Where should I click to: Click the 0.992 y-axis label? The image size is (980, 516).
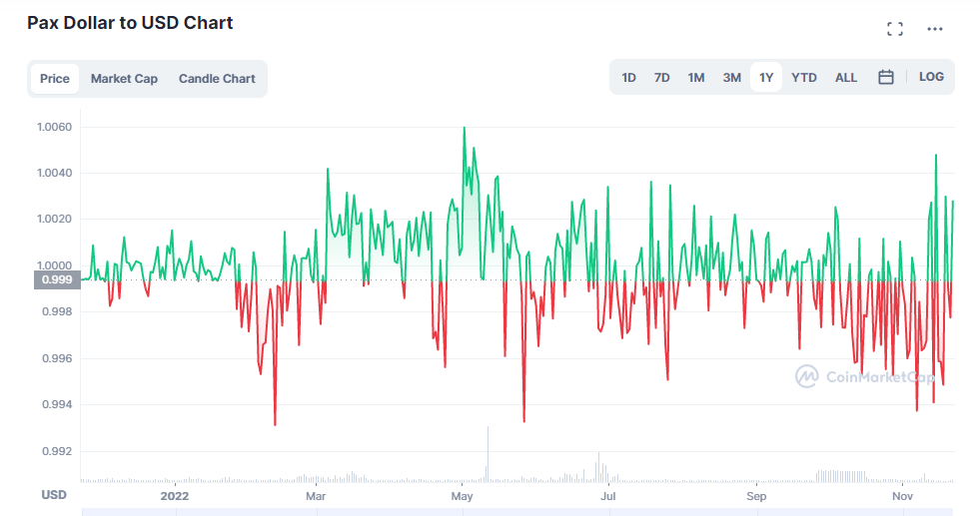(x=57, y=451)
